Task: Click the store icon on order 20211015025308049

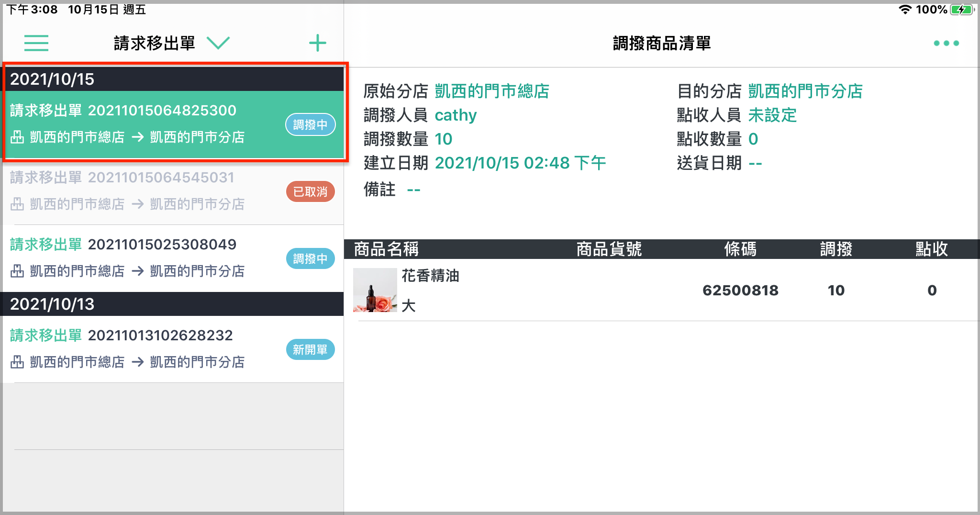Action: (x=17, y=271)
